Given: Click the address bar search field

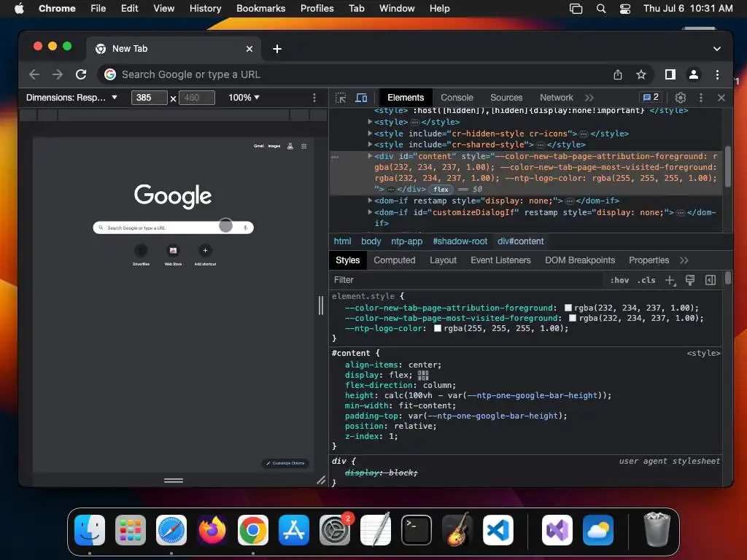Looking at the screenshot, I should [352, 75].
